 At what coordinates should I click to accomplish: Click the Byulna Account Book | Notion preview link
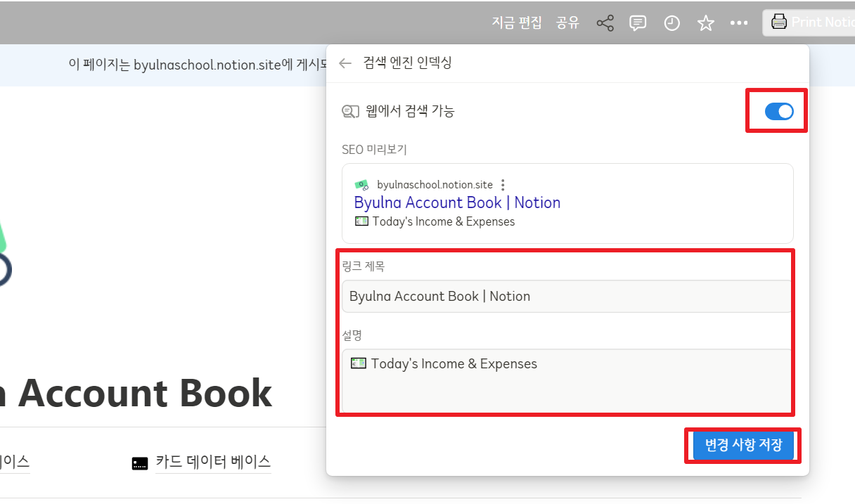coord(457,202)
